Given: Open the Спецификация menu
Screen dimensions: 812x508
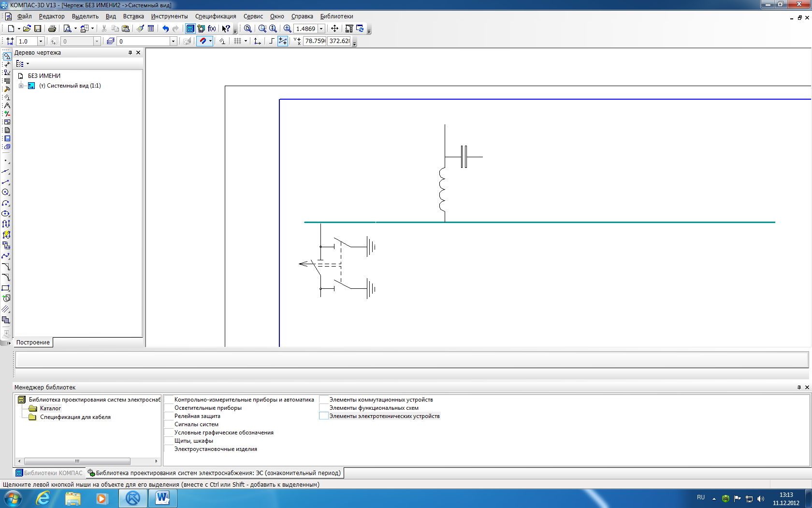Looking at the screenshot, I should pyautogui.click(x=216, y=16).
